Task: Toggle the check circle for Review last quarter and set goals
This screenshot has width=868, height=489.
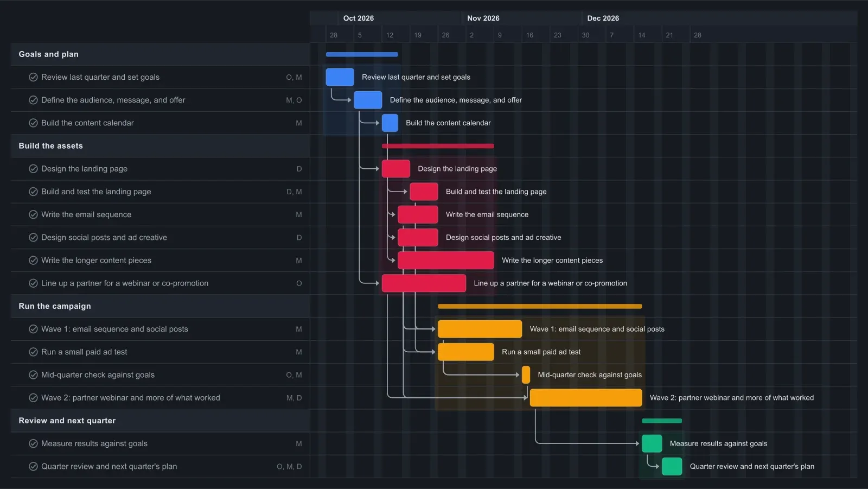Action: click(33, 77)
